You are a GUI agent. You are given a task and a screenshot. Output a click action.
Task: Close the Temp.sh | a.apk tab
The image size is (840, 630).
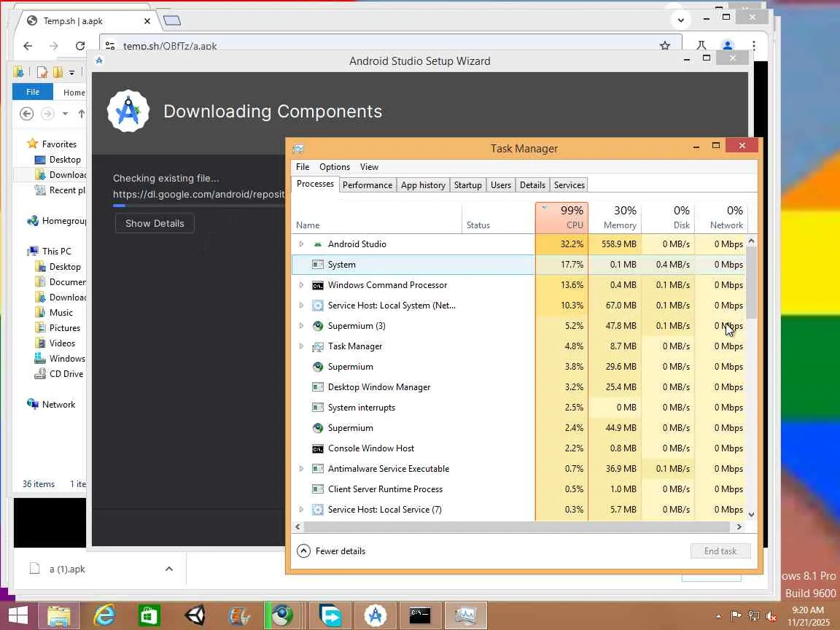point(147,21)
